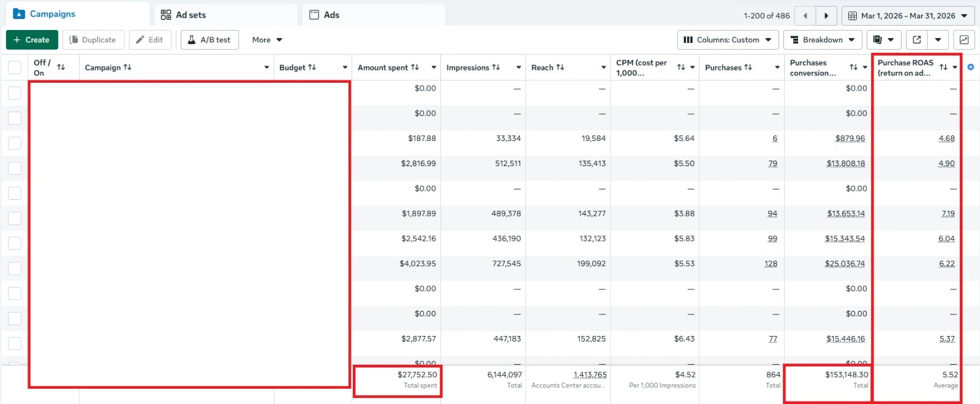Switch to the Ads tab

pyautogui.click(x=331, y=15)
